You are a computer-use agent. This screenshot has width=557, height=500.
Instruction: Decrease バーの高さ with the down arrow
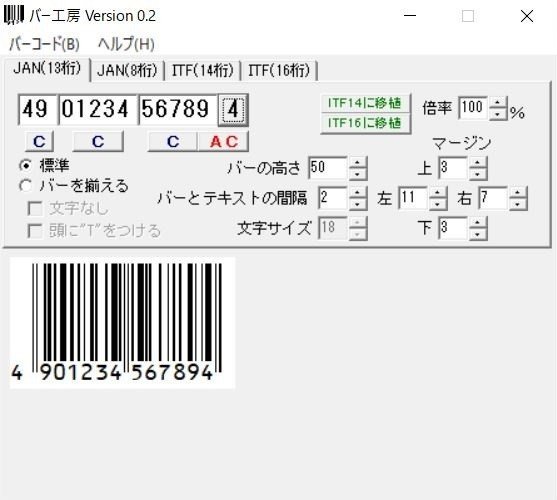pyautogui.click(x=358, y=174)
